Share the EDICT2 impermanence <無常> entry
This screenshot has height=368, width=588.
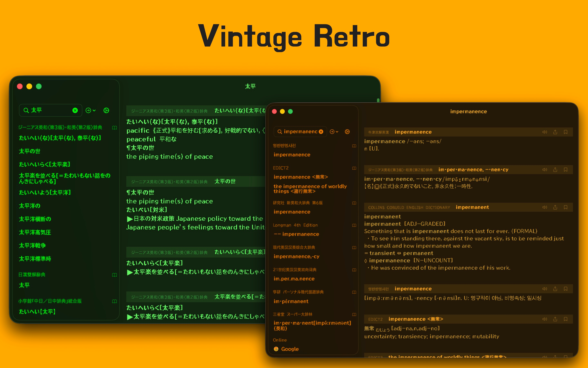[x=555, y=319]
